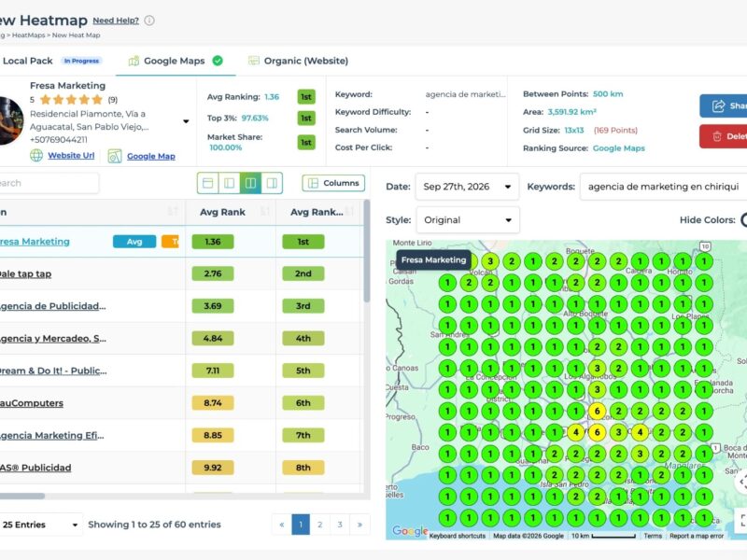747x560 pixels.
Task: Open the auComputers listing row
Action: (x=32, y=403)
